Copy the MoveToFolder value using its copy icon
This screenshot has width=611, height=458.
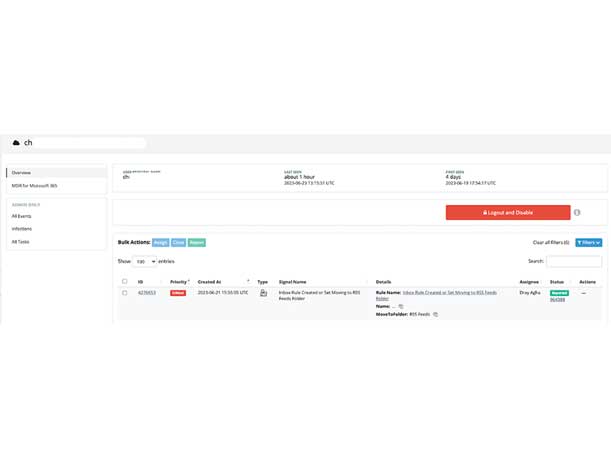tap(436, 314)
